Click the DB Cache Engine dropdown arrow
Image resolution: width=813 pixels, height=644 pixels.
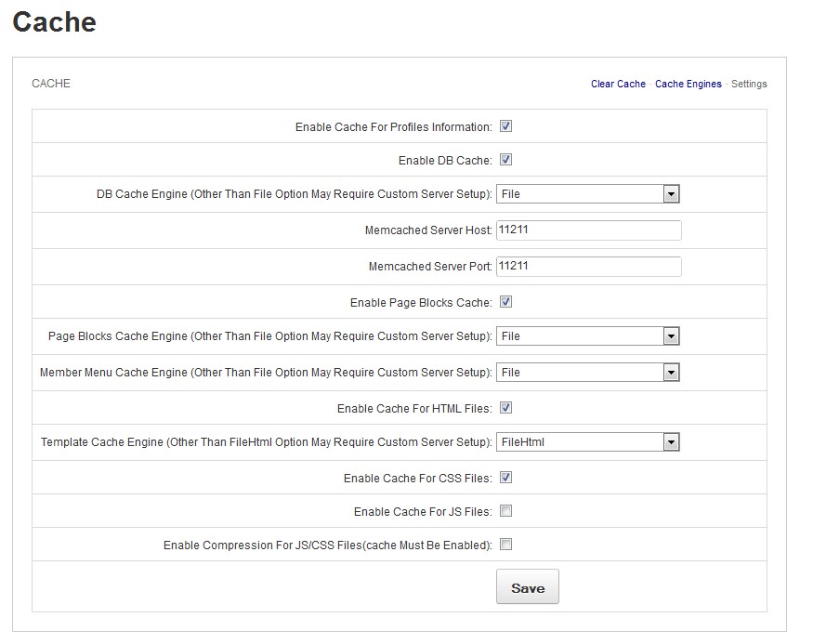671,194
